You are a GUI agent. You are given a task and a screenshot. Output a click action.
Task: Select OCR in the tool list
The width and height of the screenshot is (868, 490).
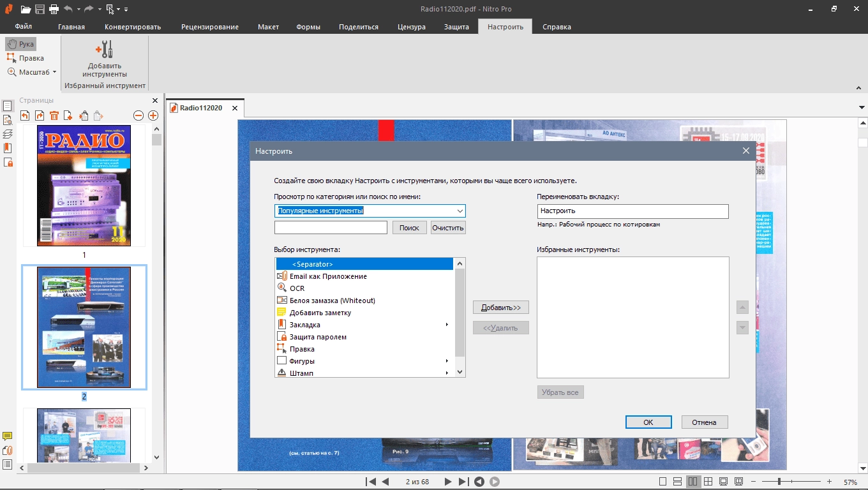pos(364,288)
